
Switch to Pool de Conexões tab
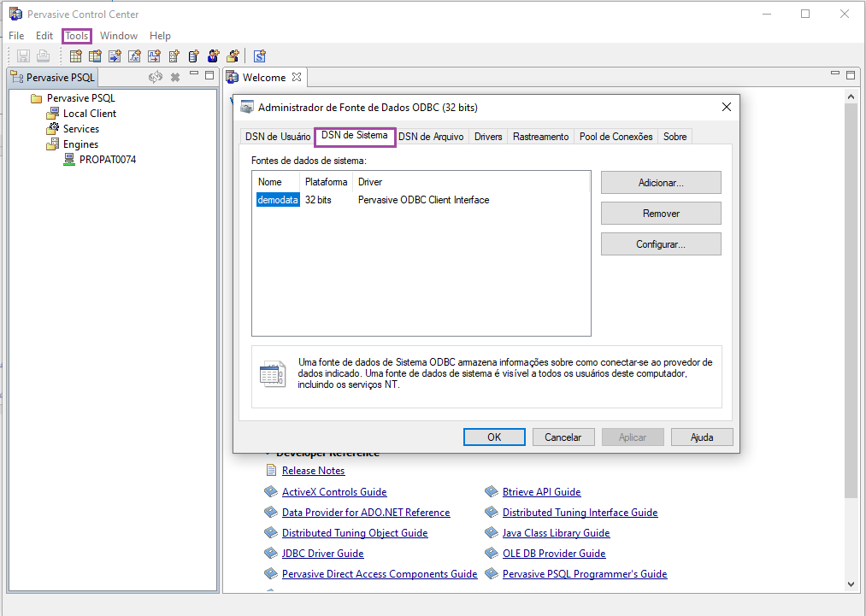click(616, 137)
